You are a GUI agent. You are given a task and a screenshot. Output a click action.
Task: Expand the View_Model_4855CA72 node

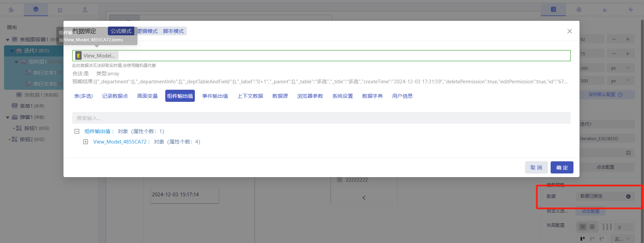pos(86,142)
